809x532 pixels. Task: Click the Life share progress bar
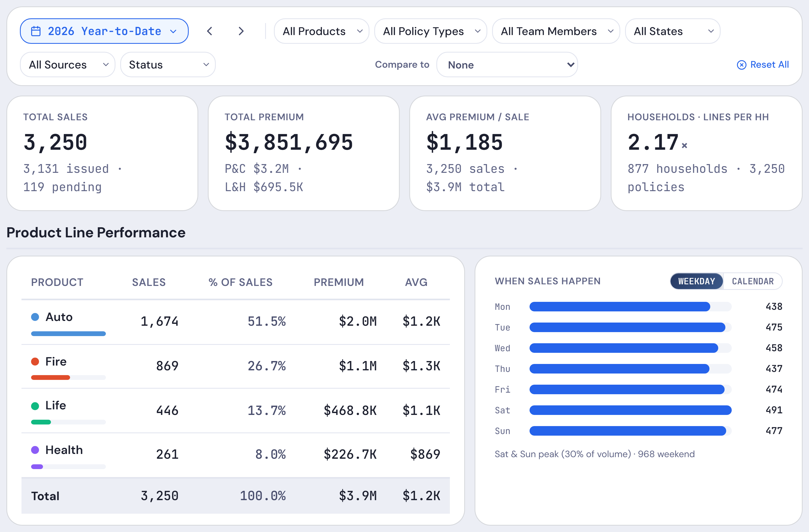tap(68, 422)
